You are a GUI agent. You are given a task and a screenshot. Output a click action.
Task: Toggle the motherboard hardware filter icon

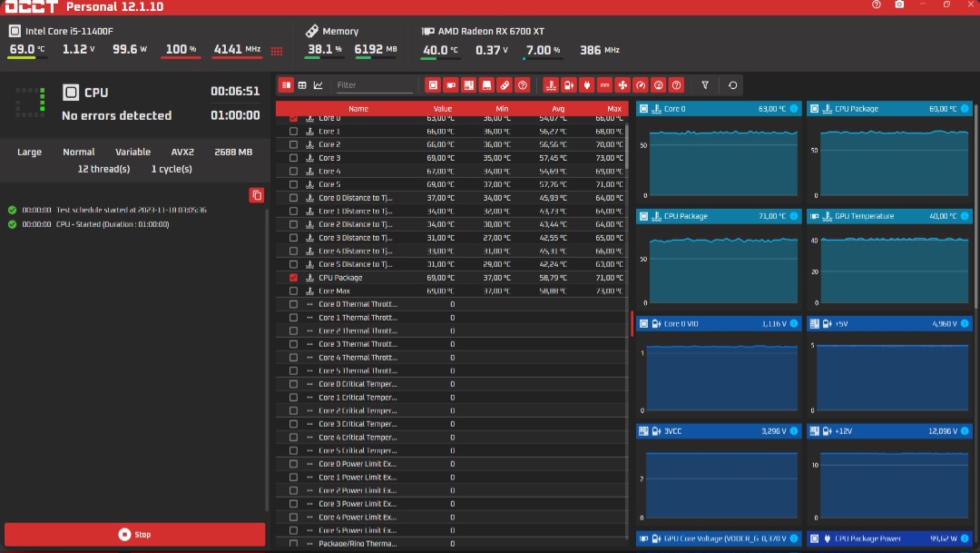click(x=469, y=85)
